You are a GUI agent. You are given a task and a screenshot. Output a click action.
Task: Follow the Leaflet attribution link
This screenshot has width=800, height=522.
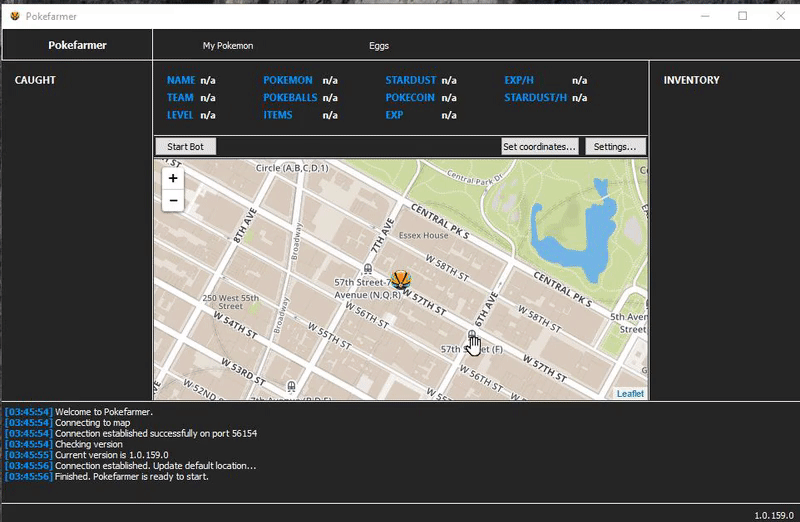click(x=630, y=393)
